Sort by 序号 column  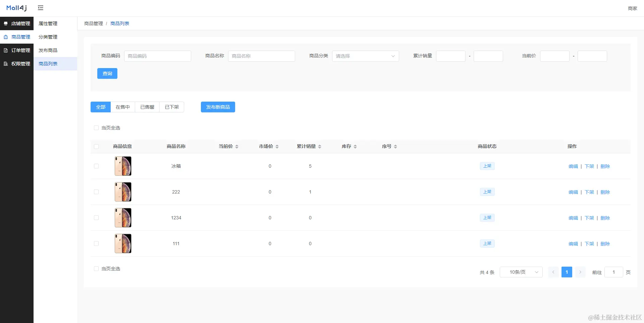(395, 147)
